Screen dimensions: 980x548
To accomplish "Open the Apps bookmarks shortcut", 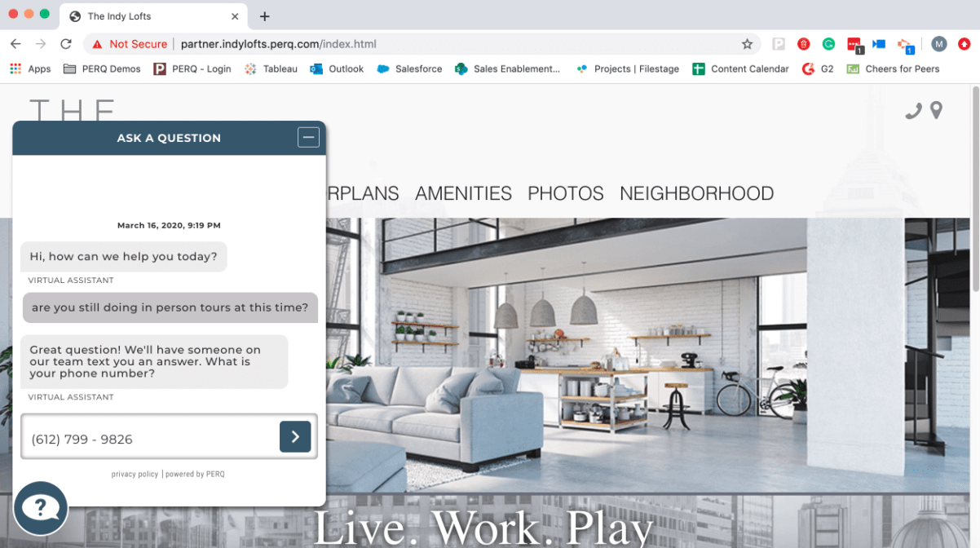I will pyautogui.click(x=30, y=69).
